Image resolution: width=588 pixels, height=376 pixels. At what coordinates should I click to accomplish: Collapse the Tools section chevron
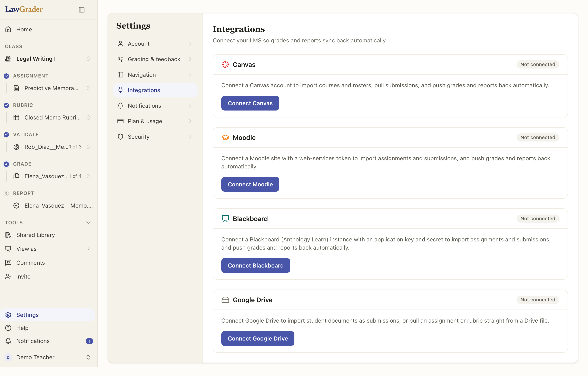[x=88, y=223]
